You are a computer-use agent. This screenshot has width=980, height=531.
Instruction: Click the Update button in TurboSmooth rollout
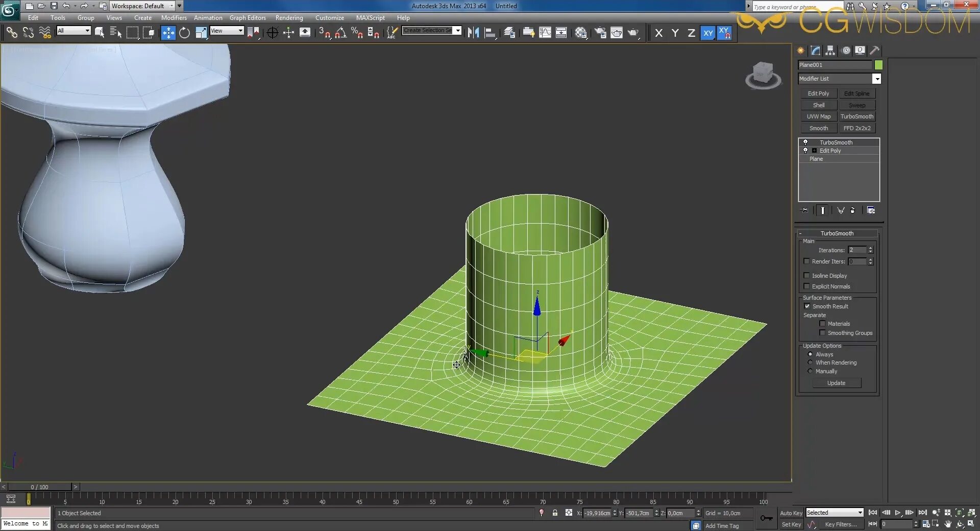836,383
